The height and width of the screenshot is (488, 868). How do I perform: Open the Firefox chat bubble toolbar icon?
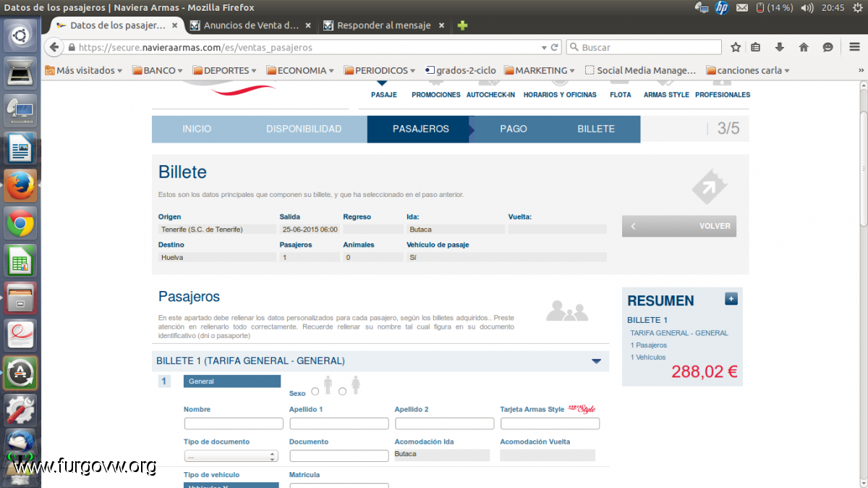[x=828, y=47]
